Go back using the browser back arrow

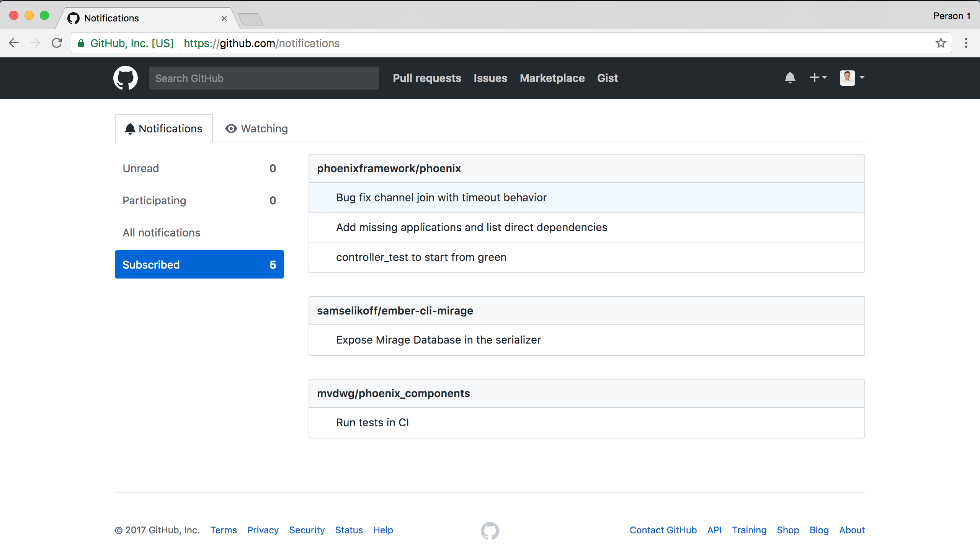pos(14,43)
